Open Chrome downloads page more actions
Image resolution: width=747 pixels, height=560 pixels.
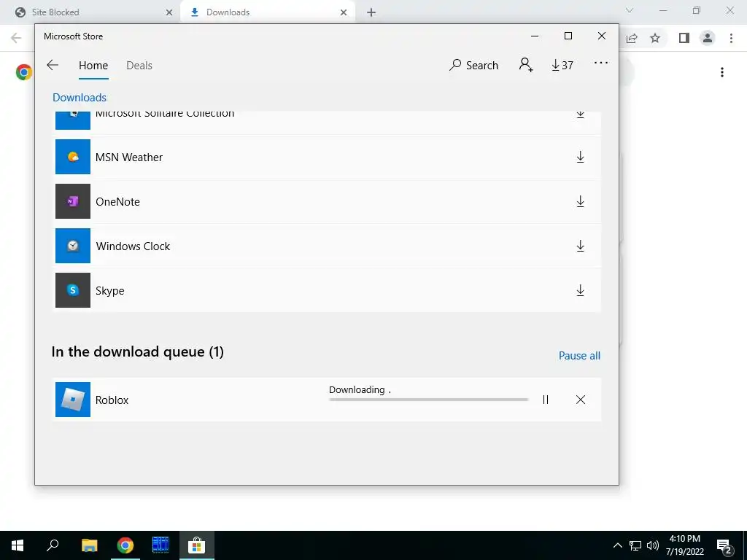722,72
